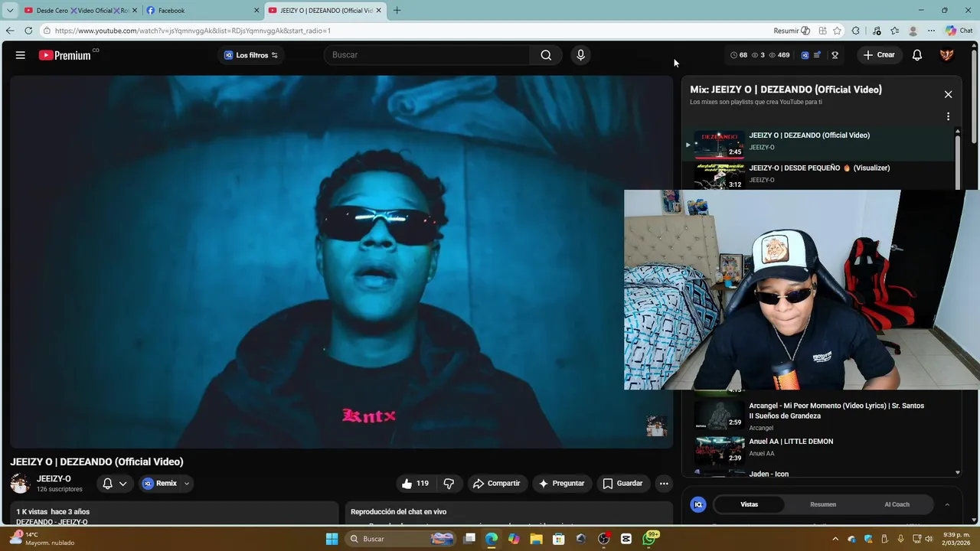Toggle channel notification bell dropdown
The width and height of the screenshot is (980, 551).
coord(114,484)
